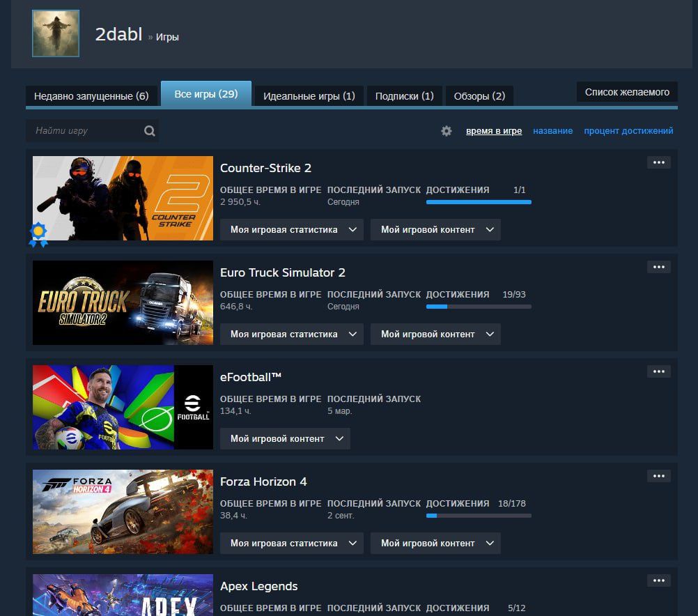The width and height of the screenshot is (698, 616).
Task: Open the Counter-Strike 2 title
Action: pyautogui.click(x=266, y=168)
